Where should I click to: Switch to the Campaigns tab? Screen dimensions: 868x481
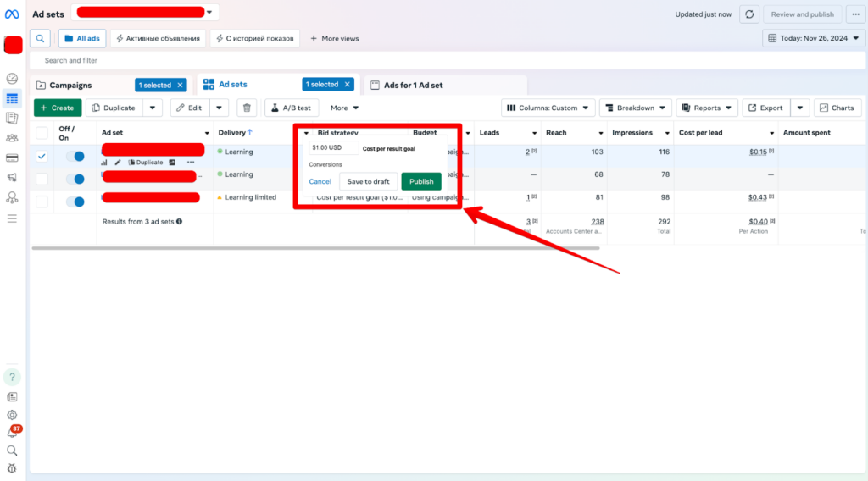[70, 85]
